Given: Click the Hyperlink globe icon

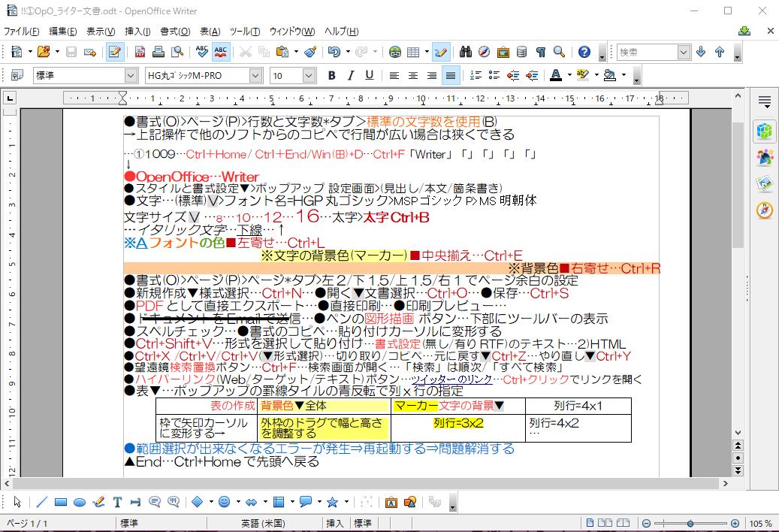Looking at the screenshot, I should pyautogui.click(x=395, y=52).
